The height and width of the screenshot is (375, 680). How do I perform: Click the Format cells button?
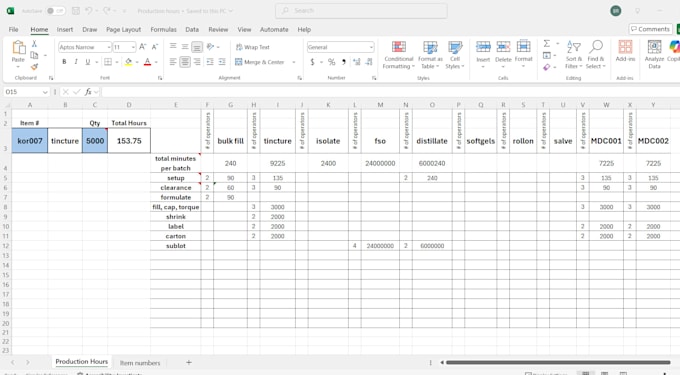point(523,55)
